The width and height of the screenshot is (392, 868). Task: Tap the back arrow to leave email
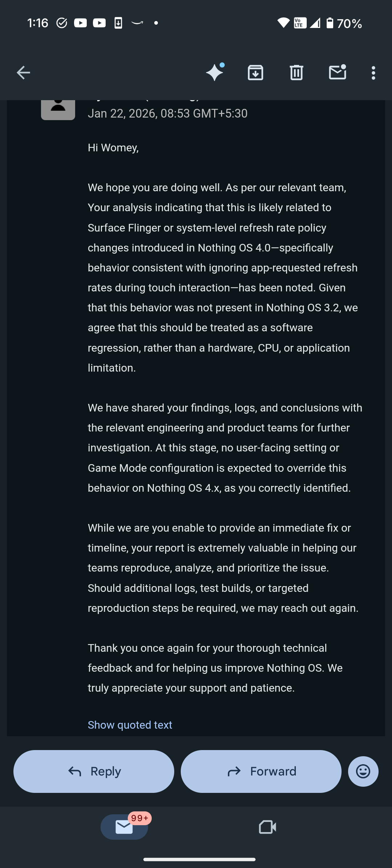coord(23,73)
